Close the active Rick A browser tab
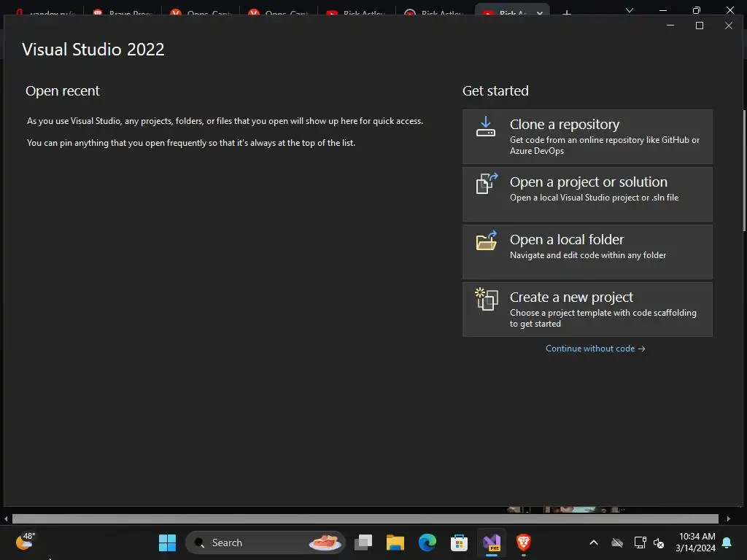This screenshot has height=560, width=747. click(x=539, y=13)
